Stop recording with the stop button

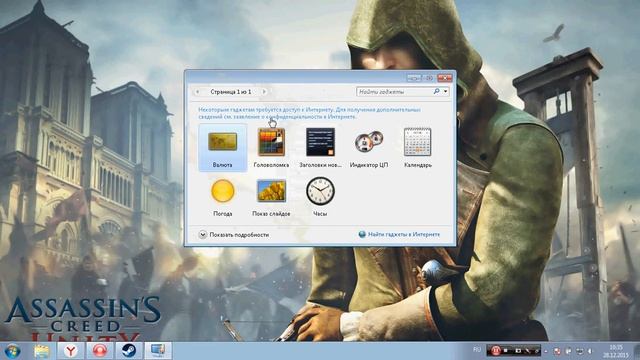click(x=506, y=351)
